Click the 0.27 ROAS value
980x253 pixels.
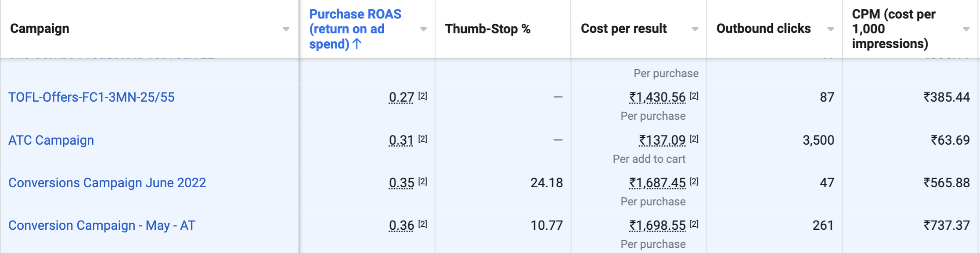click(401, 97)
